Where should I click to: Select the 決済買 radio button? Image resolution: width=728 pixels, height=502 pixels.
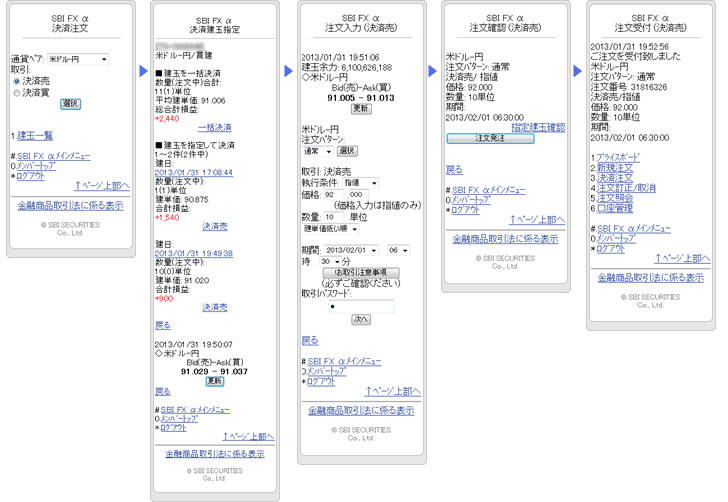pyautogui.click(x=17, y=93)
